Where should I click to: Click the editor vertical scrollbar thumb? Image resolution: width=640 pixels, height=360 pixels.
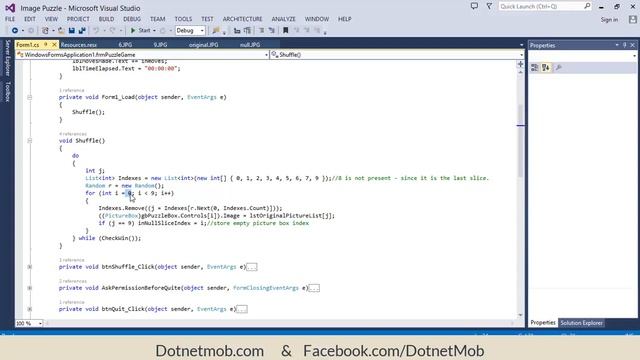coord(520,141)
